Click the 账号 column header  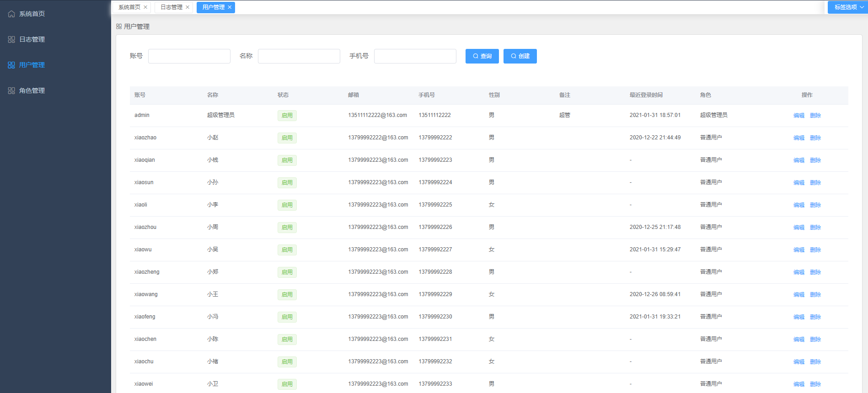[x=140, y=95]
